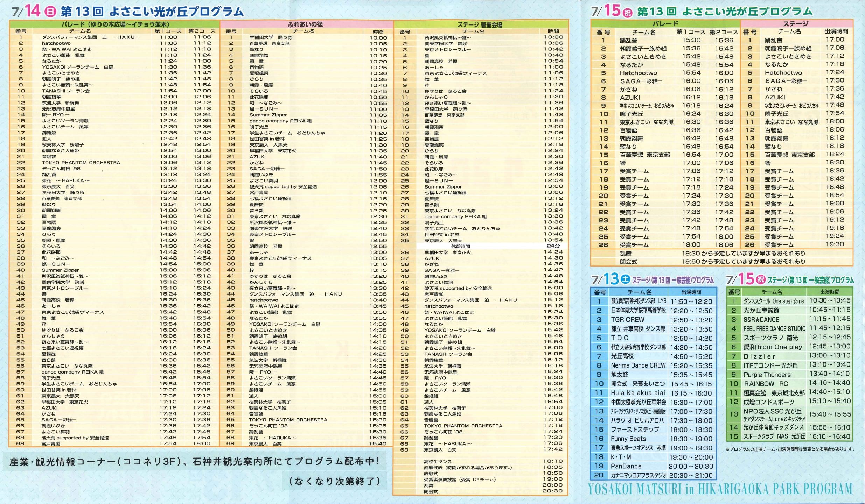The image size is (865, 504).
Task: Click 成績発表（時間がずれる場合があります。）
Action: [x=468, y=468]
